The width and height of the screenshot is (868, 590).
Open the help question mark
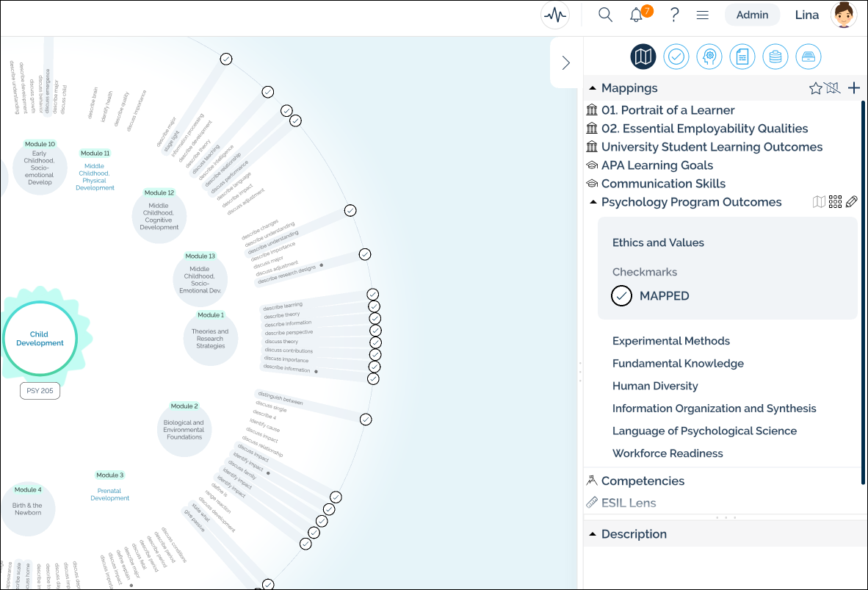[673, 15]
